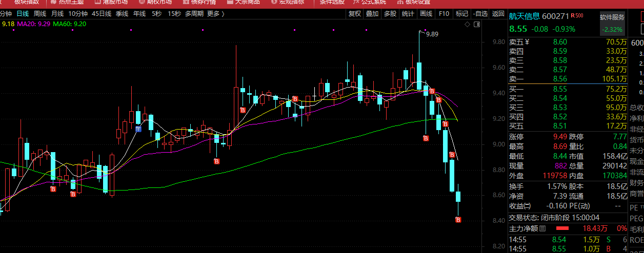Open the 多股 multi-stock view
Screen dimensions: 644x253
click(390, 14)
